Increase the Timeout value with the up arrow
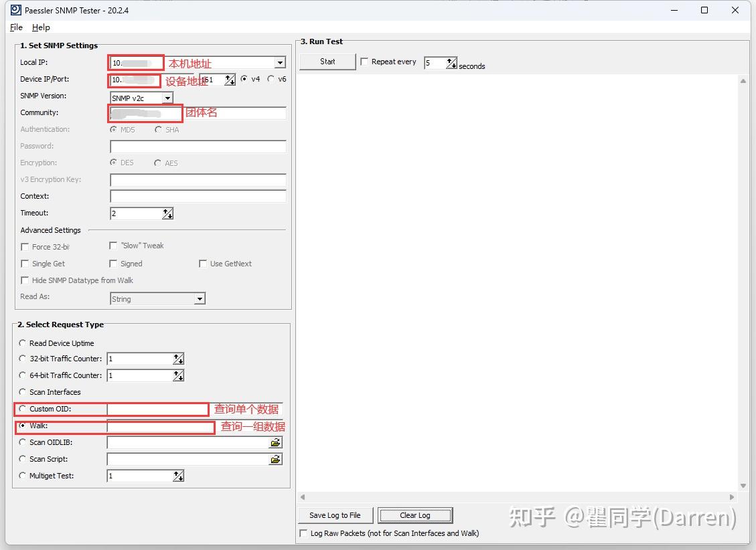The height and width of the screenshot is (550, 756). pyautogui.click(x=167, y=210)
